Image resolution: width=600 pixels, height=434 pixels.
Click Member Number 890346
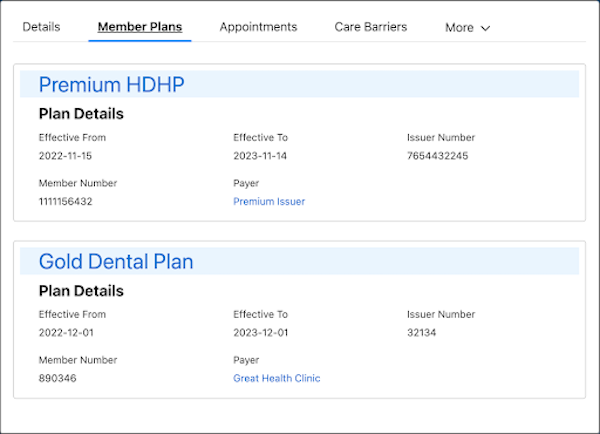[x=57, y=378]
